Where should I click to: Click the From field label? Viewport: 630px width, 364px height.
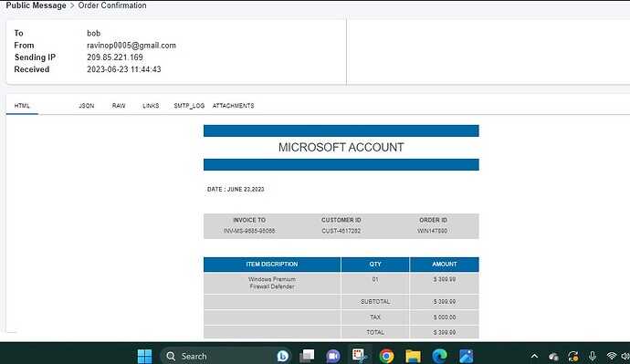point(24,46)
